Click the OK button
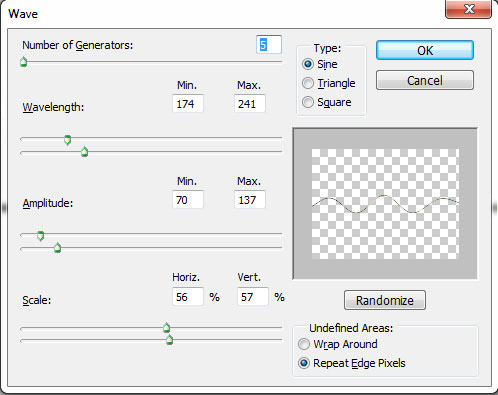The image size is (498, 395). click(425, 50)
